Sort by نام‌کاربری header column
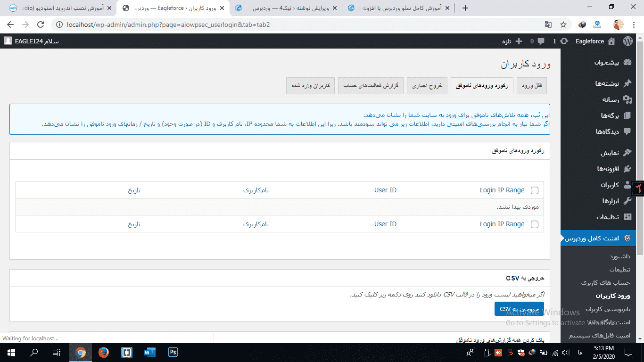Screen dimensions: 644x362 pyautogui.click(x=256, y=190)
